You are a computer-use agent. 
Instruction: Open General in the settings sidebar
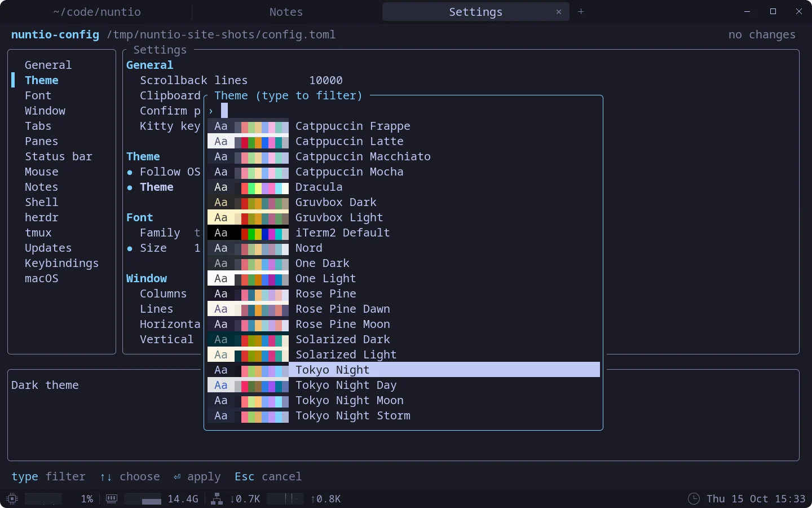coord(48,65)
